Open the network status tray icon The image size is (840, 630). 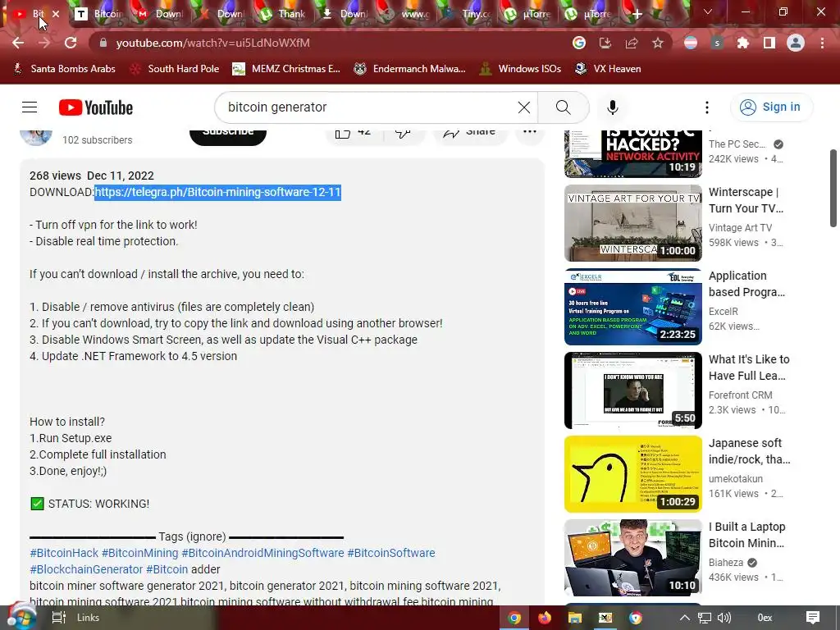tap(705, 618)
